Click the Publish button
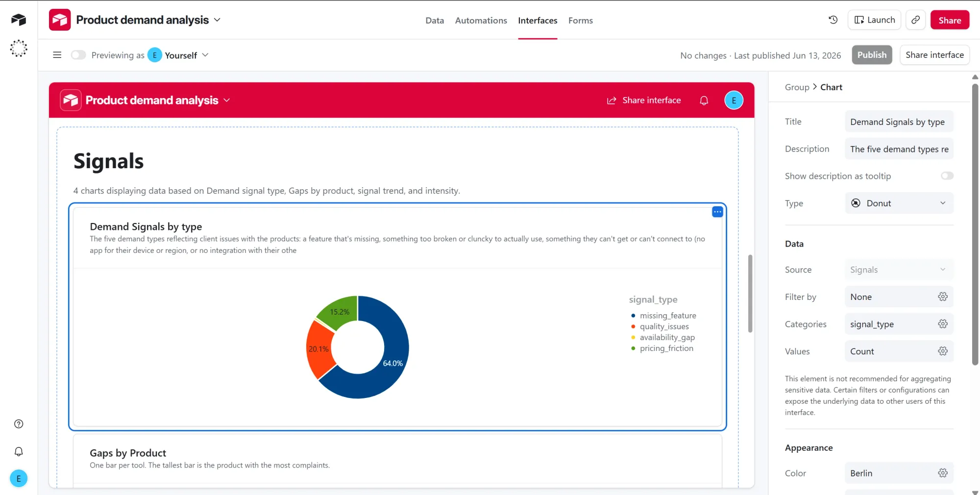The image size is (980, 495). point(872,55)
